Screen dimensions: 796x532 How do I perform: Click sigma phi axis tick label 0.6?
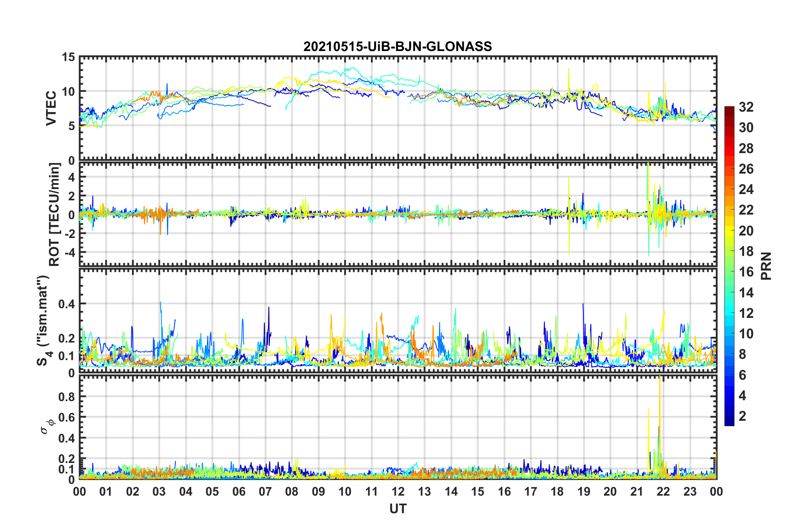pos(67,417)
